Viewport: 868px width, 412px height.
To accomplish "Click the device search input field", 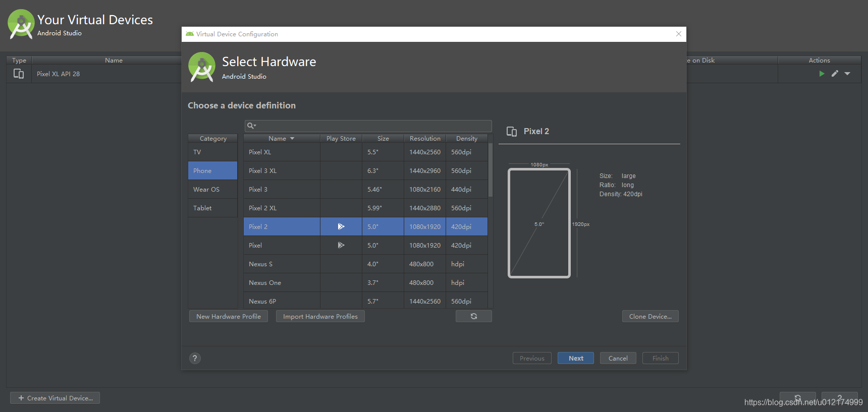I will (x=368, y=126).
